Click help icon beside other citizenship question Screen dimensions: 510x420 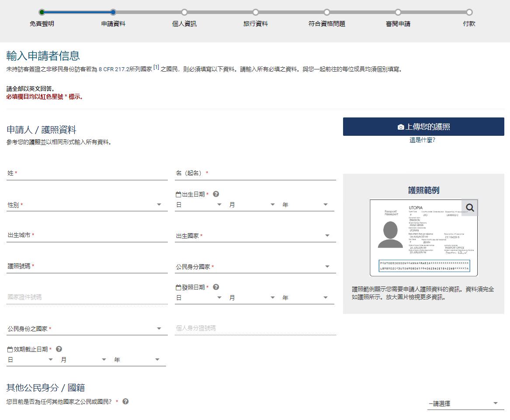point(125,402)
